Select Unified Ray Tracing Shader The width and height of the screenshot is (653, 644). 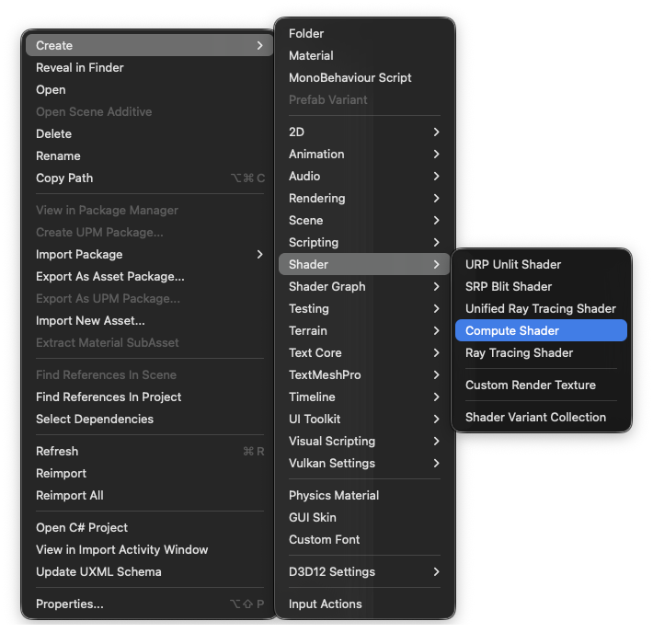coord(541,308)
